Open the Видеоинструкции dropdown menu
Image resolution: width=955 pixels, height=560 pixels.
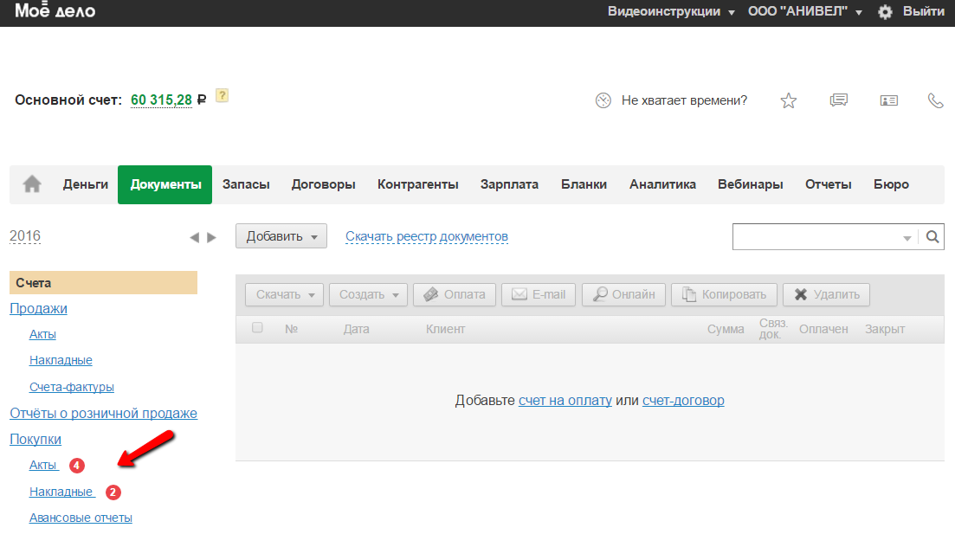click(x=671, y=12)
